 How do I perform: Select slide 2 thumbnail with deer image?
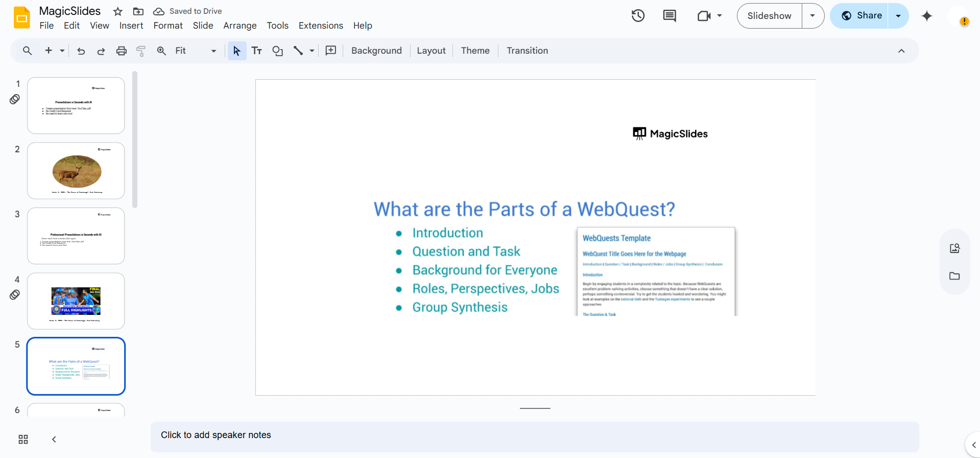pos(76,171)
